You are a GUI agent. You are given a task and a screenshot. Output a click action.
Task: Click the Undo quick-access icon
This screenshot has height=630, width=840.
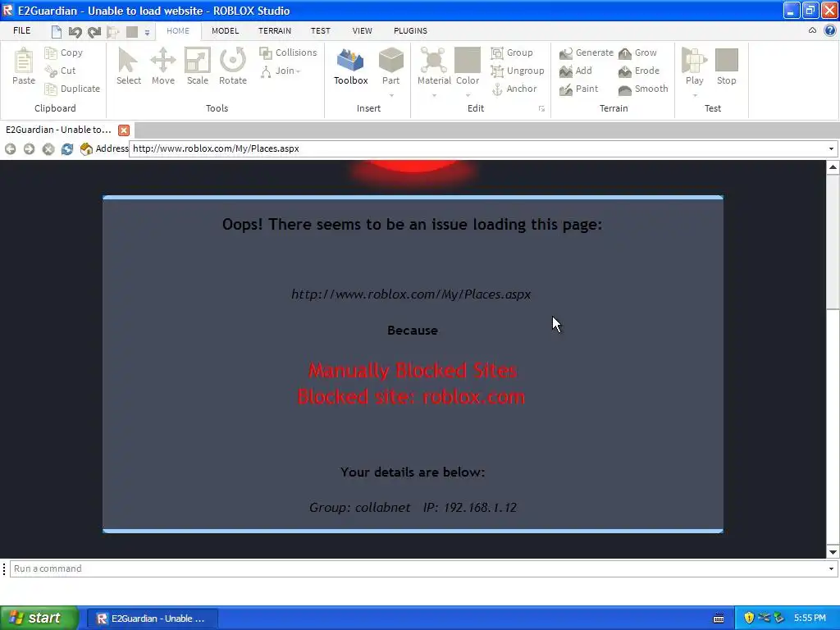pyautogui.click(x=75, y=32)
